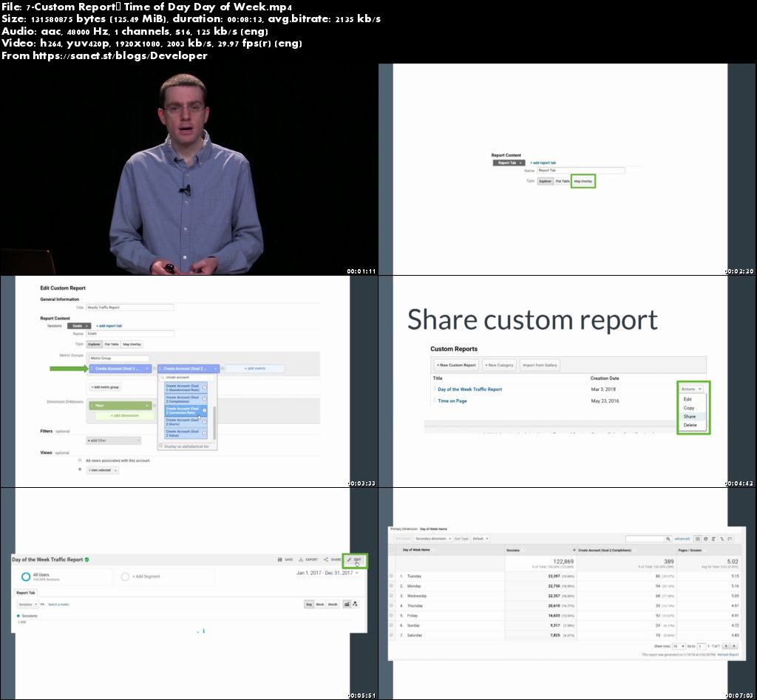The image size is (757, 700).
Task: Close the dark Report Tab chip with its x
Action: 520,163
